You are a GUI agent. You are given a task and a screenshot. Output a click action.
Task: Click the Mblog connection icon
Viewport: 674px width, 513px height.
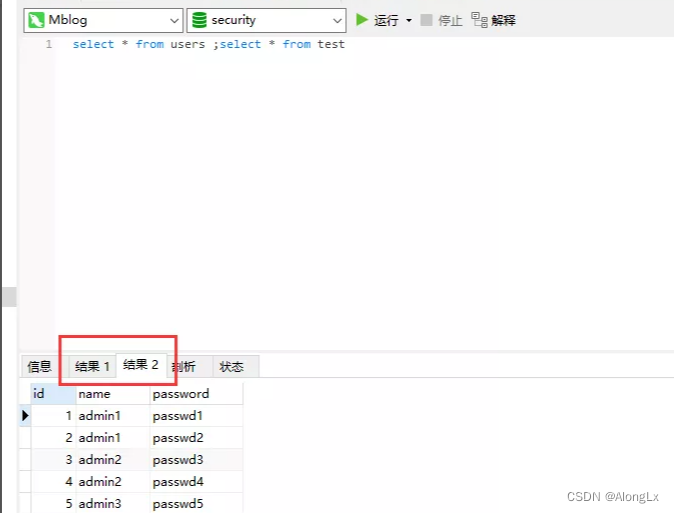click(36, 20)
